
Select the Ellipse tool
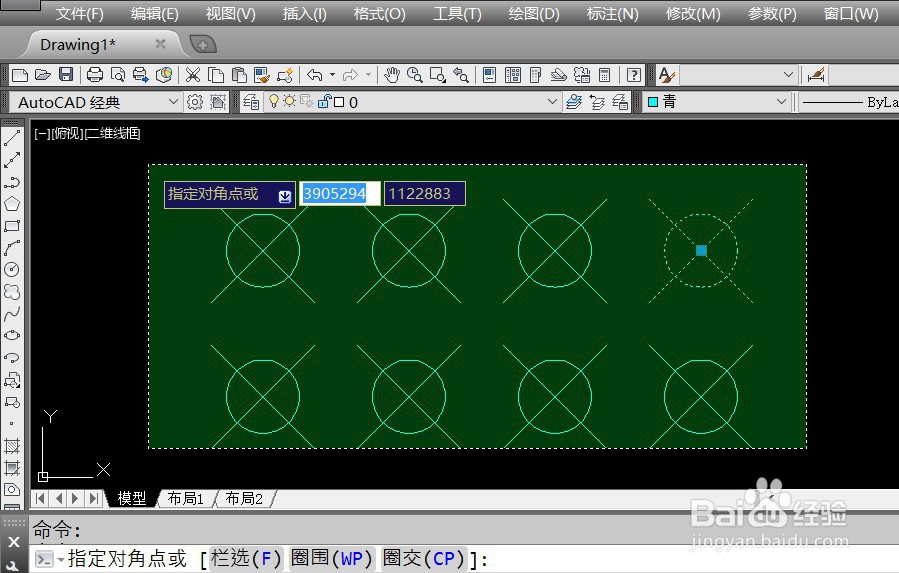pyautogui.click(x=12, y=335)
